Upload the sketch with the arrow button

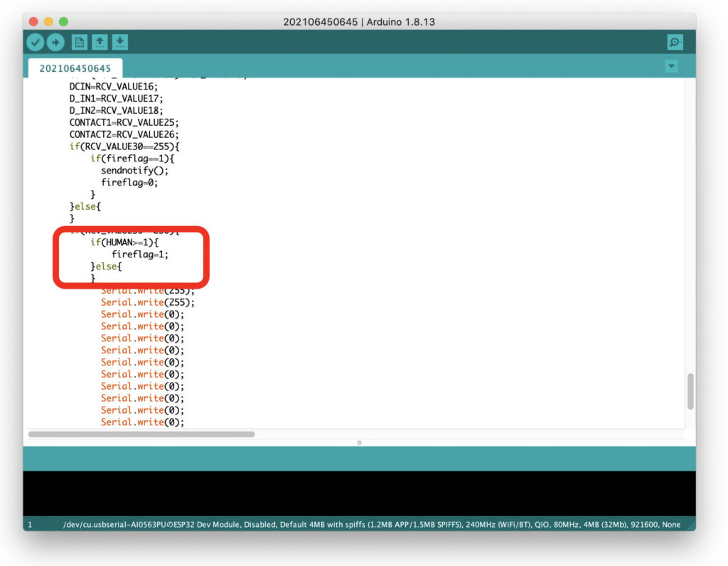[x=55, y=43]
